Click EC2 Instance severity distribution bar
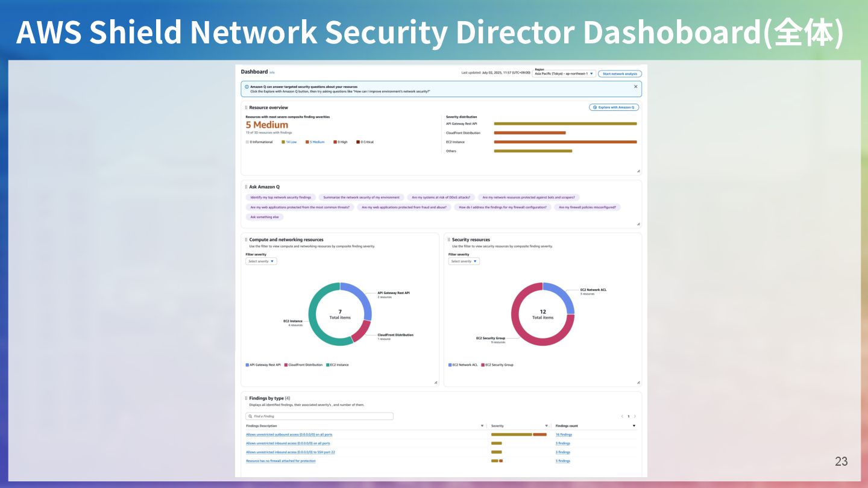The image size is (868, 488). [x=565, y=142]
